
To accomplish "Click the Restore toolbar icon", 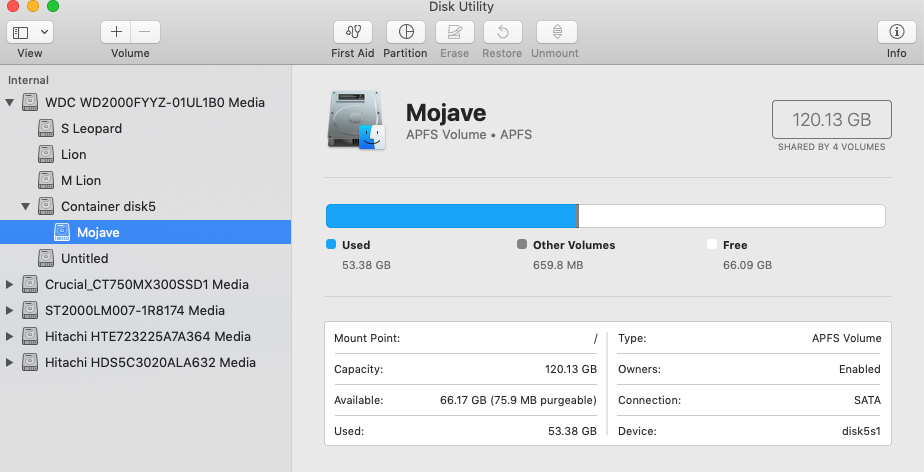I will [x=502, y=32].
